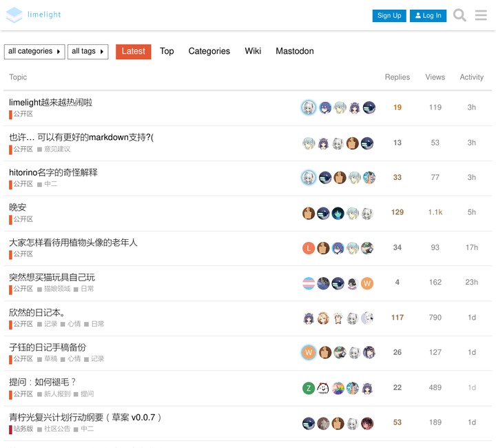The width and height of the screenshot is (496, 448).
Task: Expand the 'all tags' dropdown
Action: [87, 52]
